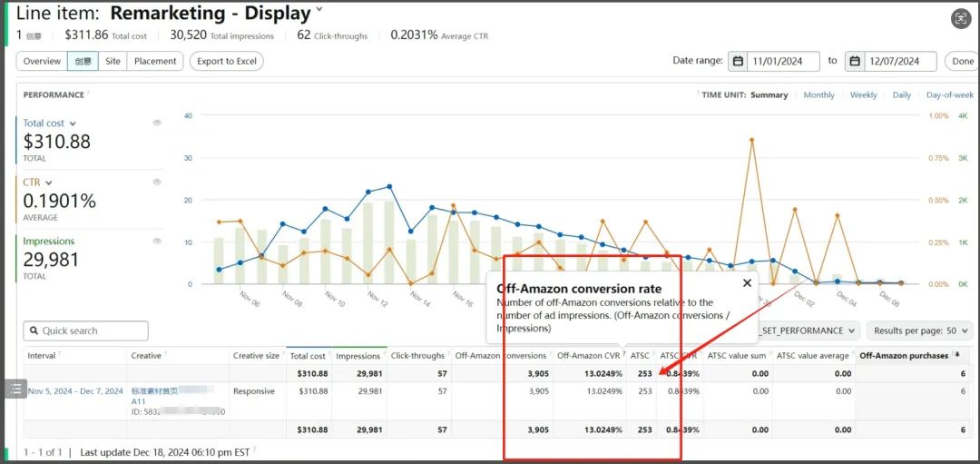The image size is (980, 464).
Task: Click the list menu icon on left edge
Action: click(16, 389)
